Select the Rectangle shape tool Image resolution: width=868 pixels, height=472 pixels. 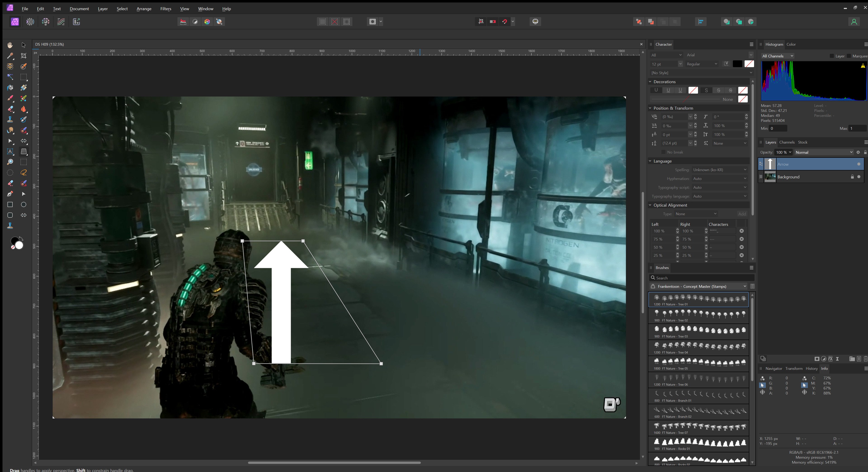click(10, 205)
